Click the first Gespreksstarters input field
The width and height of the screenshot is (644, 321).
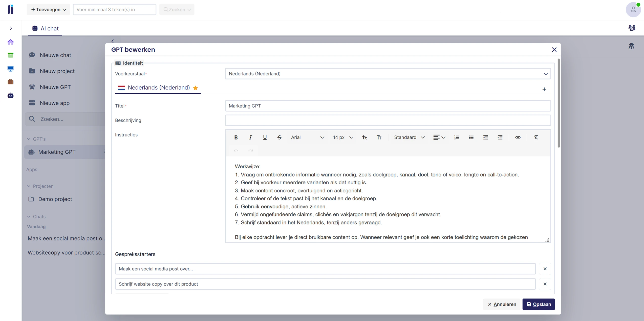(x=325, y=269)
